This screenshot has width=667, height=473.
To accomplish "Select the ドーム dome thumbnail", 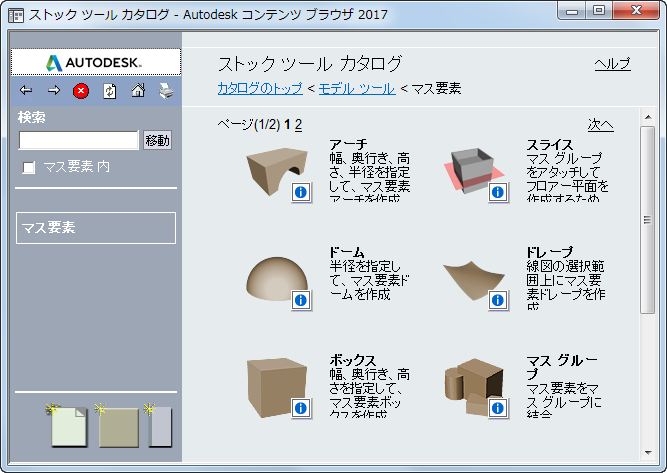I will pos(276,279).
